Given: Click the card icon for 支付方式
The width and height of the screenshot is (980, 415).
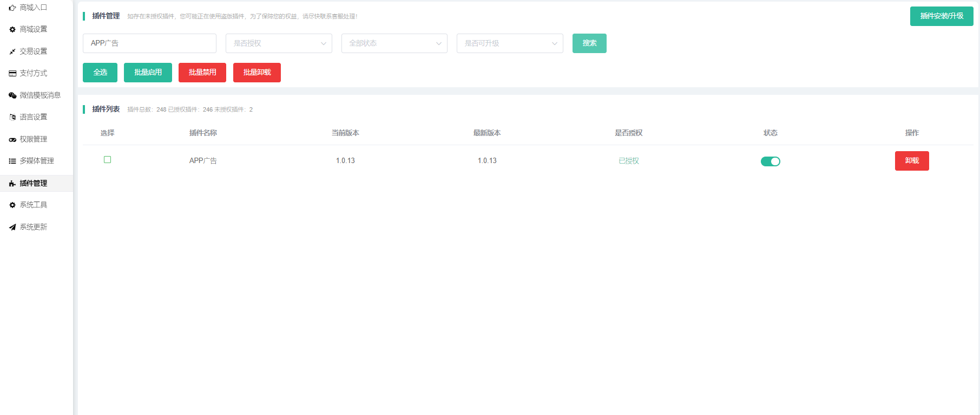Looking at the screenshot, I should pyautogui.click(x=12, y=74).
